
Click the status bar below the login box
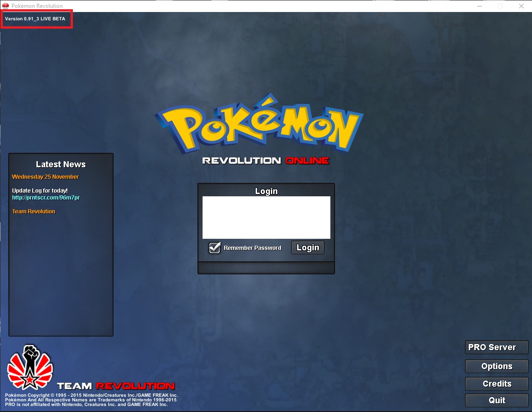click(266, 267)
